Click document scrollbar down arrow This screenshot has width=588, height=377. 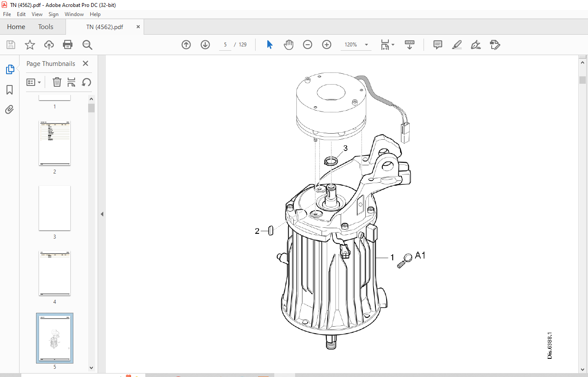[582, 369]
